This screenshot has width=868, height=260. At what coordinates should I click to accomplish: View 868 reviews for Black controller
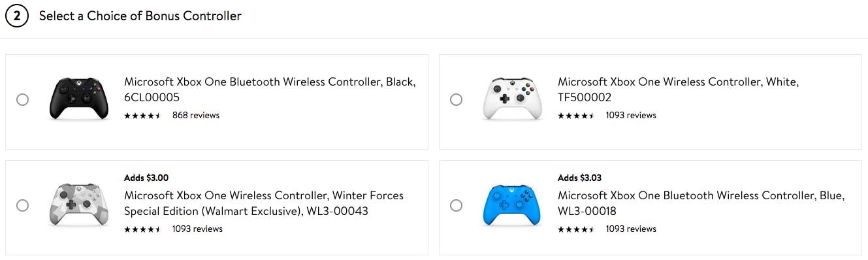point(196,115)
